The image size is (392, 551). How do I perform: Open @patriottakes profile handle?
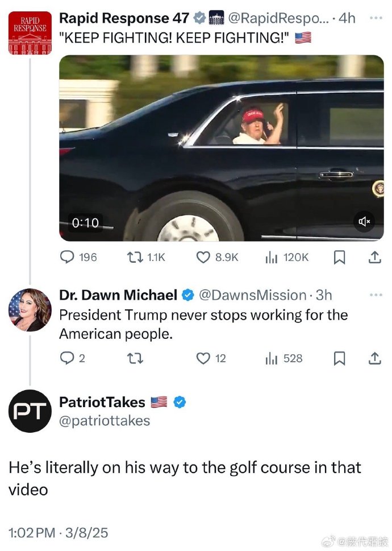(105, 421)
